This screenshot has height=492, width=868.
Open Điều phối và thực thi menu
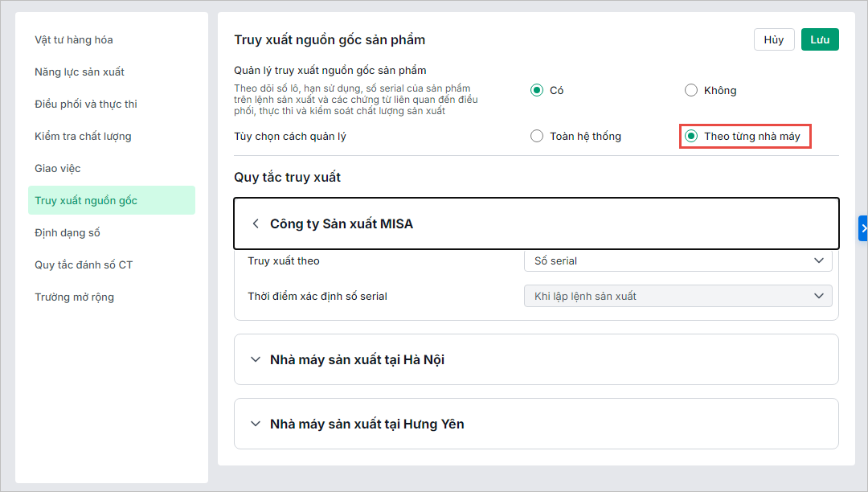coord(86,105)
